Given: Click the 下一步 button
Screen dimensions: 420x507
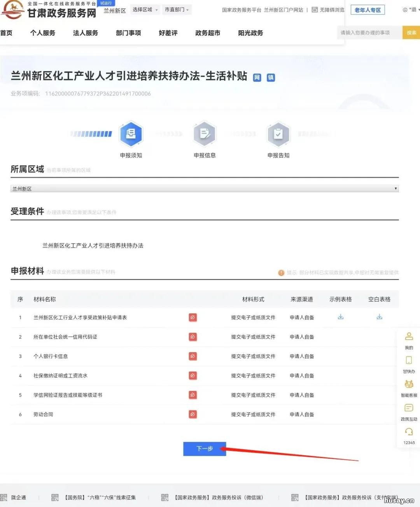Looking at the screenshot, I should pos(205,449).
